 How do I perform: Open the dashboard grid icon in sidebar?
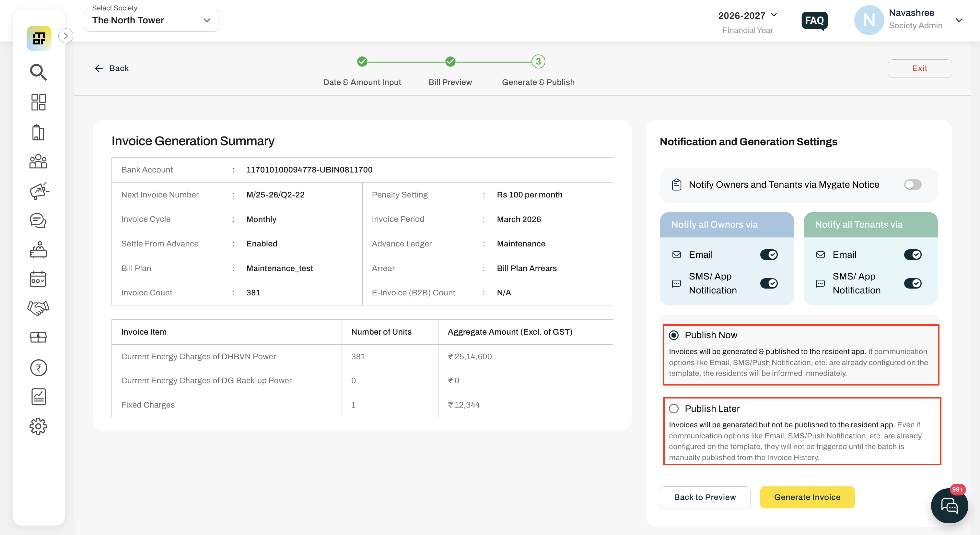(x=38, y=102)
